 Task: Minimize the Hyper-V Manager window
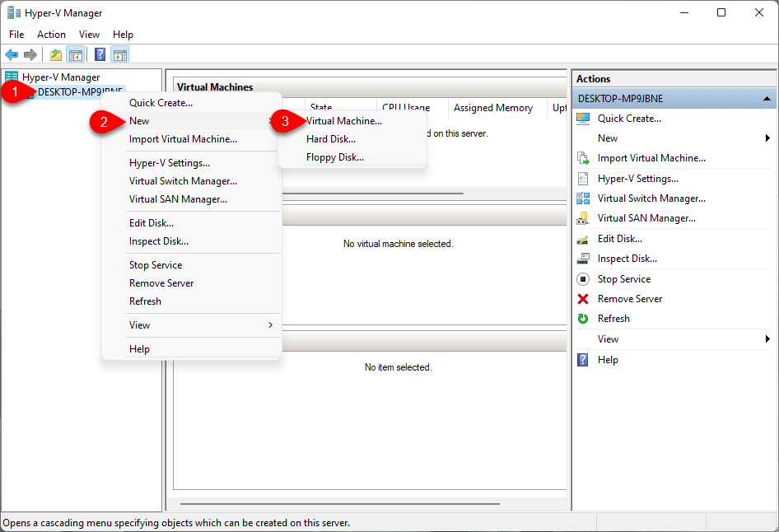(x=684, y=13)
